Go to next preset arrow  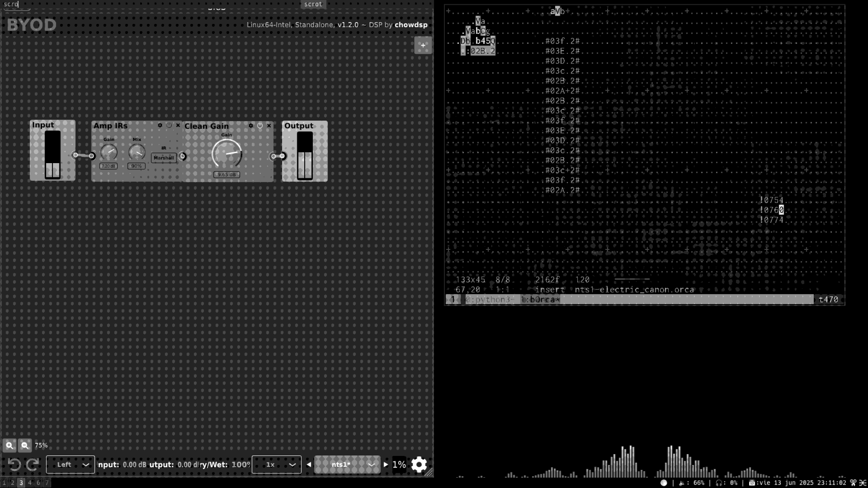click(x=386, y=465)
